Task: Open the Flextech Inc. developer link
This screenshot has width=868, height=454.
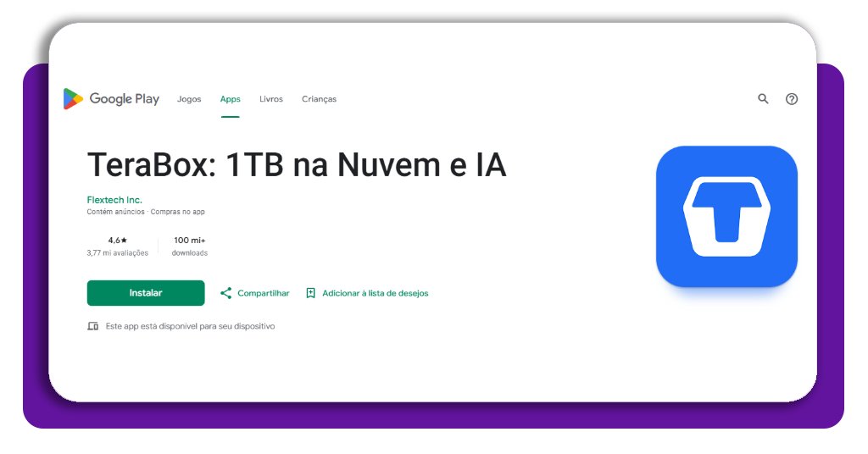Action: 114,200
